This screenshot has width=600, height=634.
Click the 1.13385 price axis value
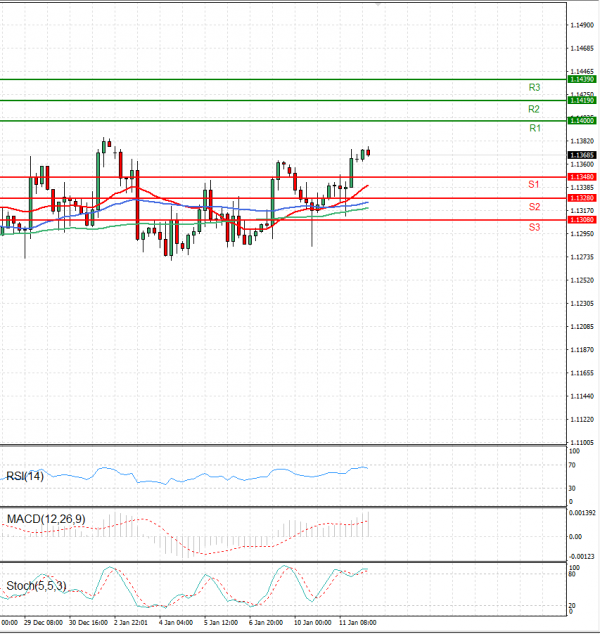[582, 188]
